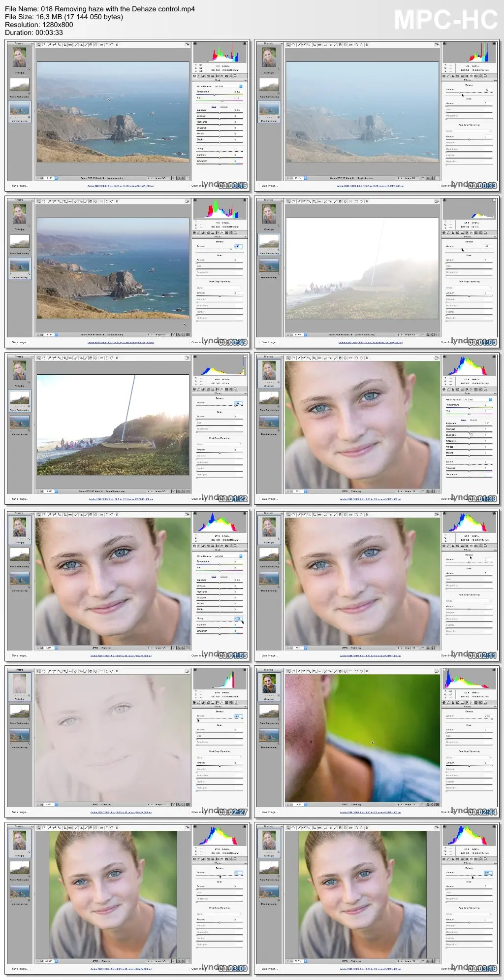Image resolution: width=504 pixels, height=980 pixels.
Task: Click the Zoom tool in the 00:02:11 frame
Action: tap(288, 515)
